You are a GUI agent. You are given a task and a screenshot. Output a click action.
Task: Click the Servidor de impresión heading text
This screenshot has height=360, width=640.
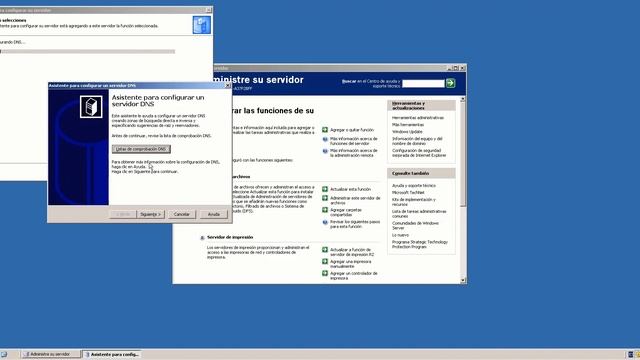(230, 237)
